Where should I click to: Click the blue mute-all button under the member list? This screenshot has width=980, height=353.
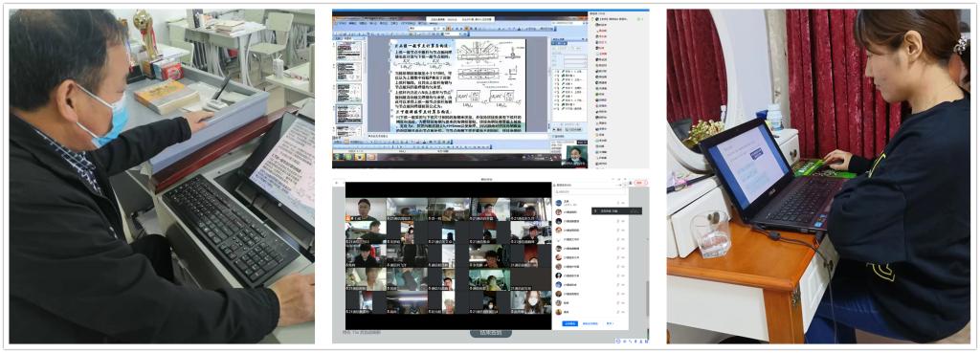point(570,323)
